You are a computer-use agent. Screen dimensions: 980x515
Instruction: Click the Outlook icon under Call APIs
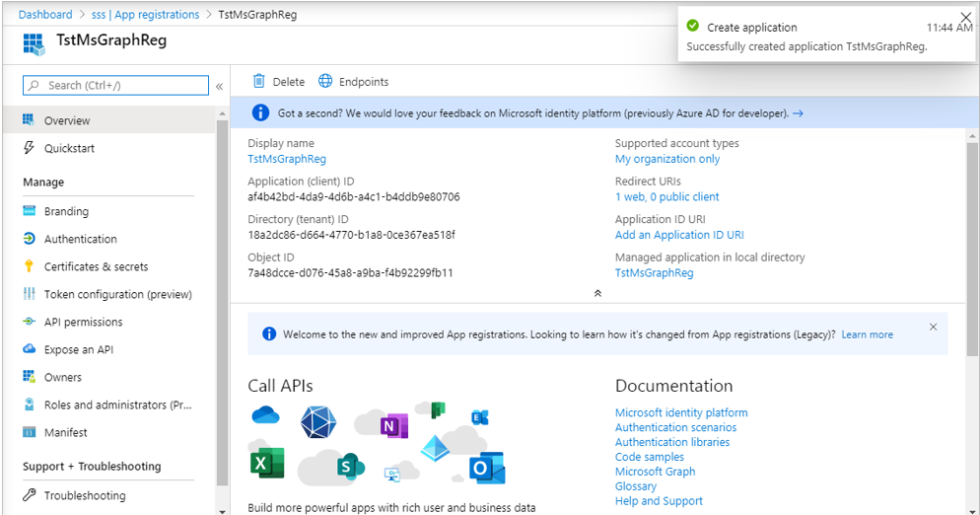(487, 468)
